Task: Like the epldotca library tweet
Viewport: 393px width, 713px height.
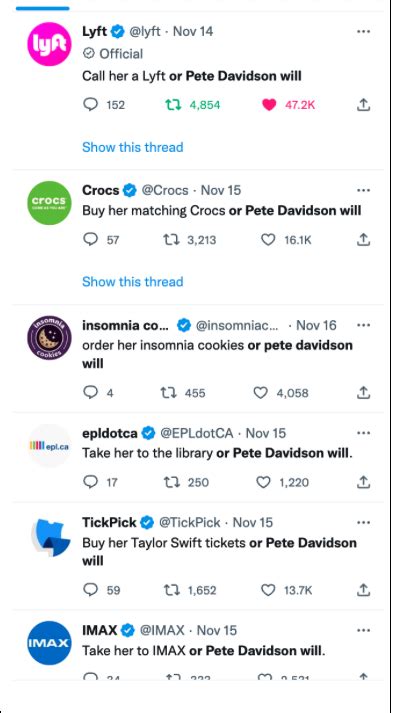Action: 263,482
